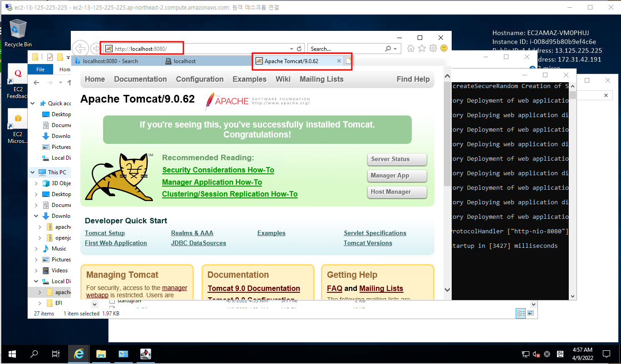Screen dimensions: 621x364
Task: Open the notification center icon
Action: [606, 354]
